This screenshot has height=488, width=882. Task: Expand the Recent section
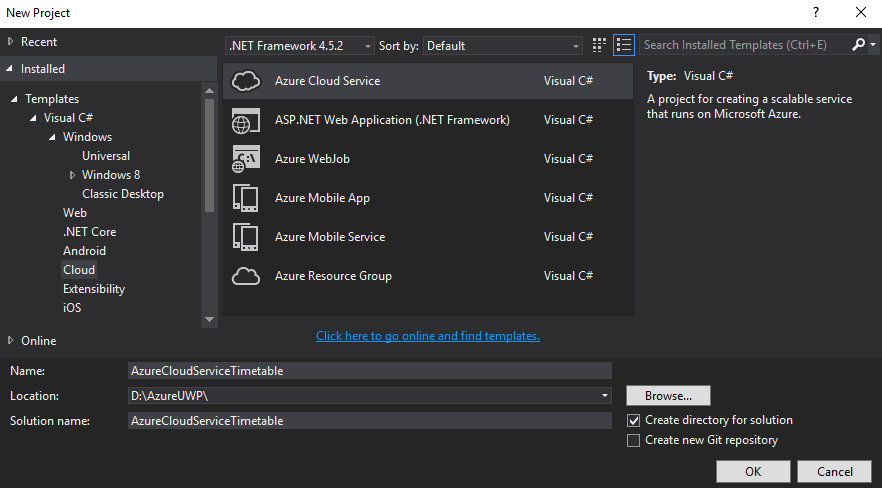click(11, 42)
